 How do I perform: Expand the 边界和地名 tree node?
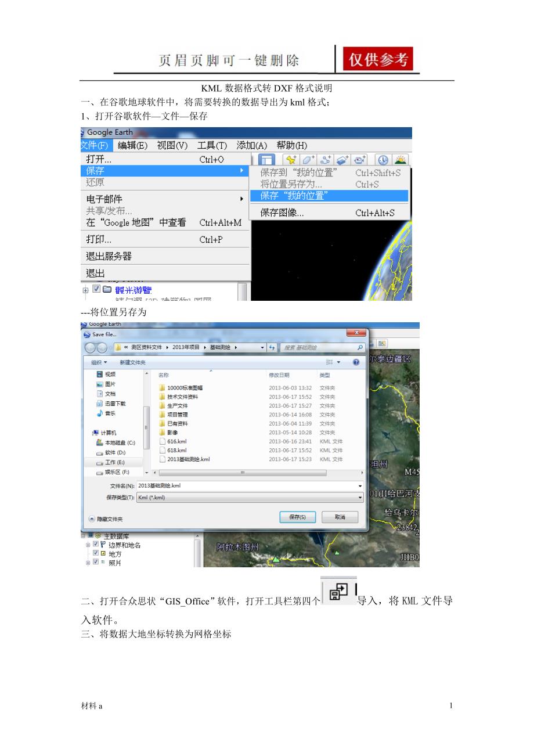88,545
